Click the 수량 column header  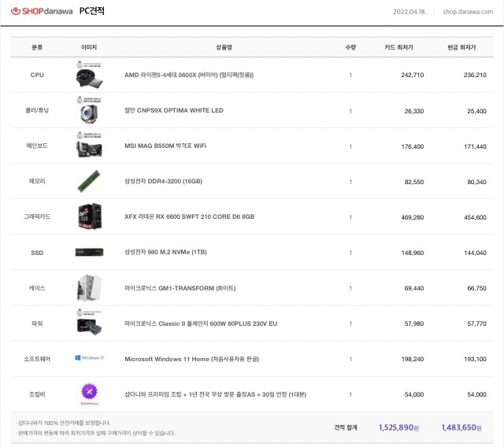350,47
